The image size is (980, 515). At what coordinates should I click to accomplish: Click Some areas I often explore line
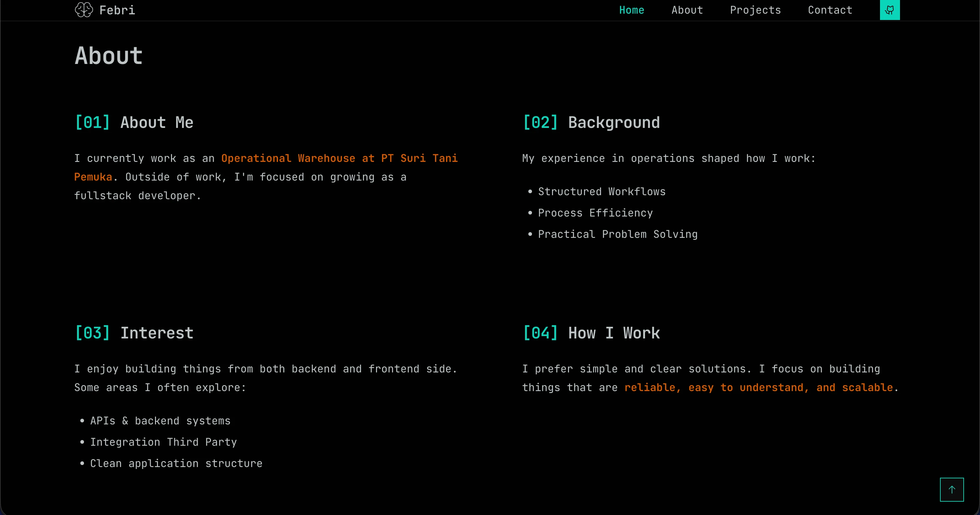coord(160,388)
